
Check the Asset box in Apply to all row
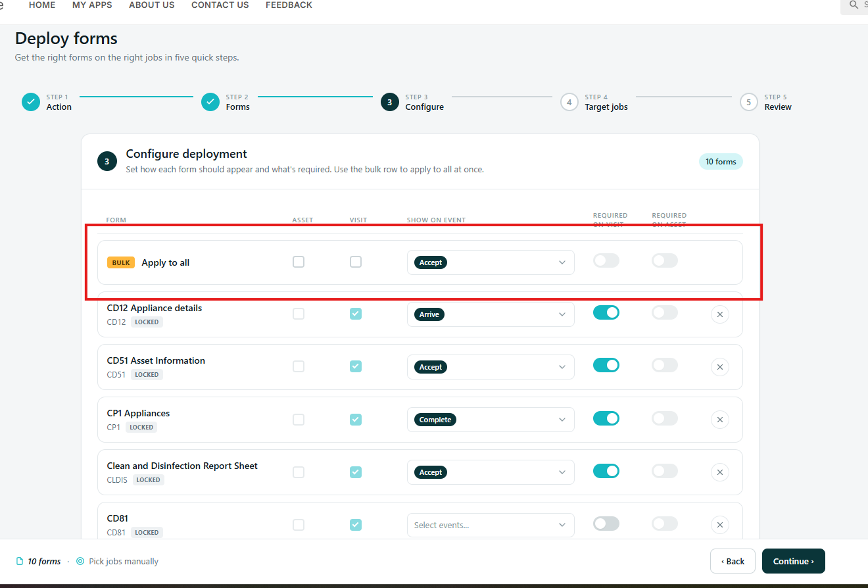(299, 262)
